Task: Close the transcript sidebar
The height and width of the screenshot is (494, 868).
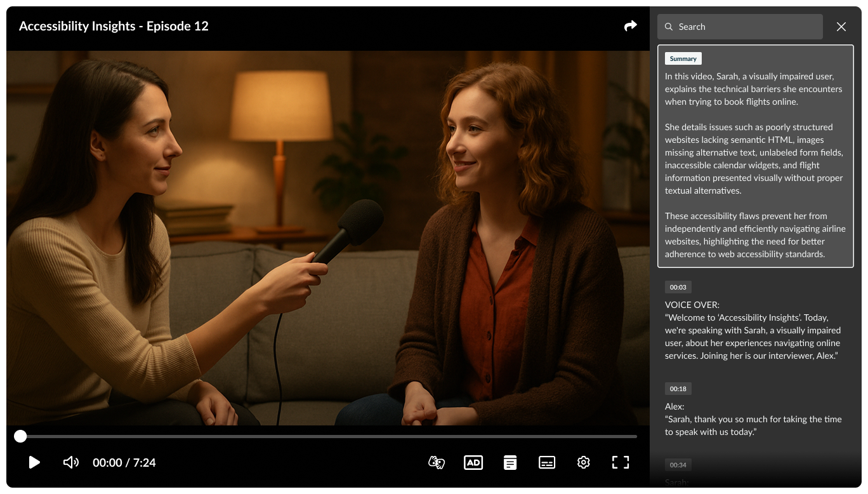Action: coord(841,27)
